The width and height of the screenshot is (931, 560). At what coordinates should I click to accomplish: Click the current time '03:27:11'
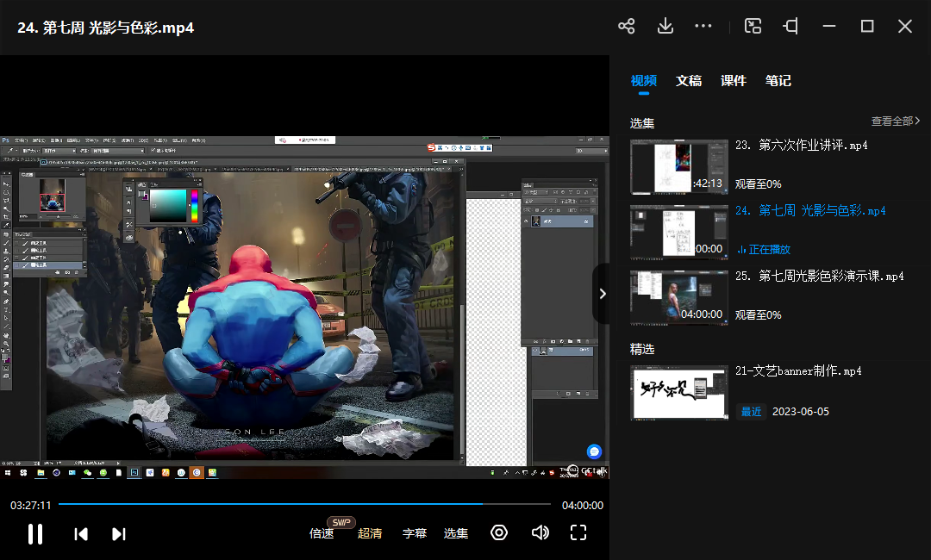(x=31, y=506)
